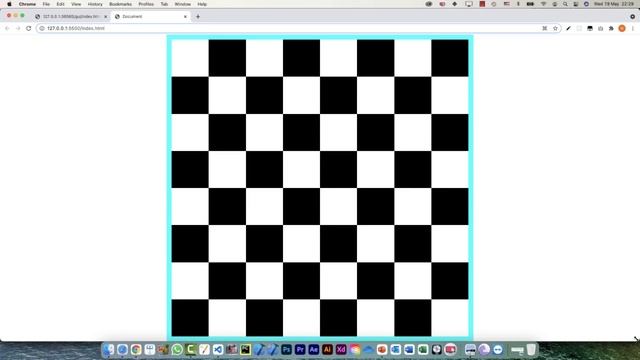Image resolution: width=640 pixels, height=360 pixels.
Task: Open the Bookmarks menu
Action: [120, 4]
